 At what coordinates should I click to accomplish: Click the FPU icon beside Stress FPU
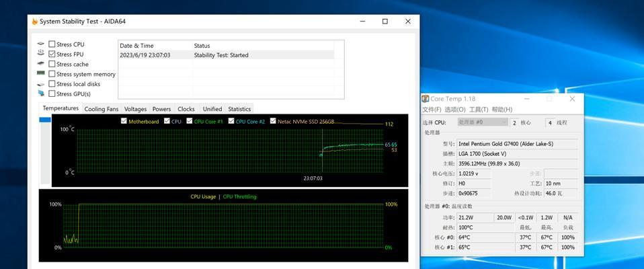click(40, 53)
